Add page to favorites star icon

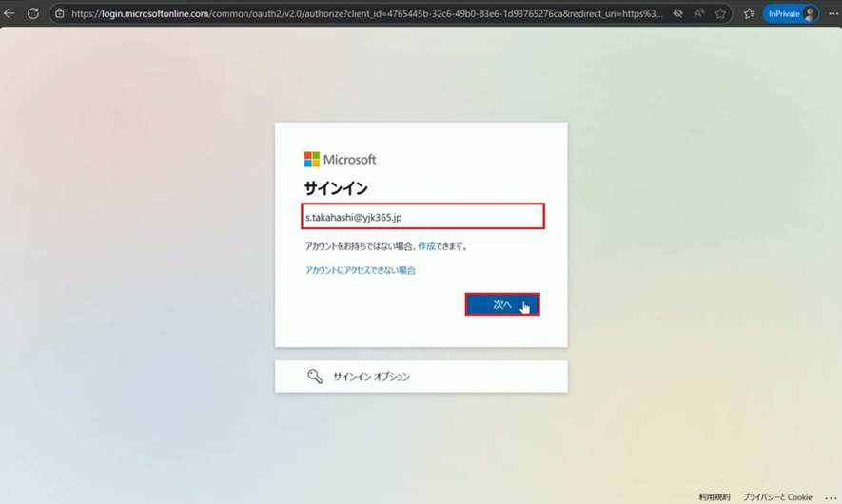click(720, 14)
